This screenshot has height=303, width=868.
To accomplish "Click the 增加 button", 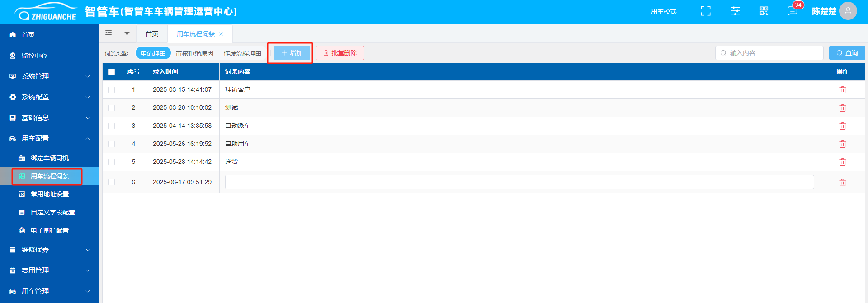I will (292, 53).
